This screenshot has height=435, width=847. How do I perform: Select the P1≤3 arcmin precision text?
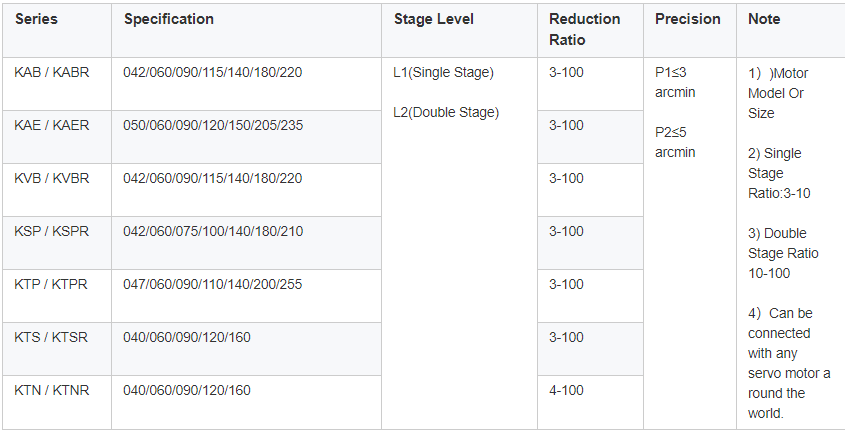tap(675, 82)
